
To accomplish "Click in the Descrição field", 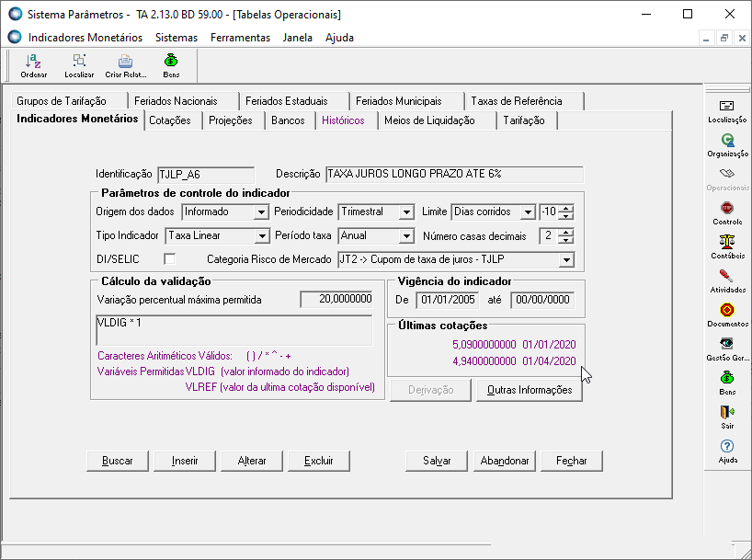I will coord(455,175).
